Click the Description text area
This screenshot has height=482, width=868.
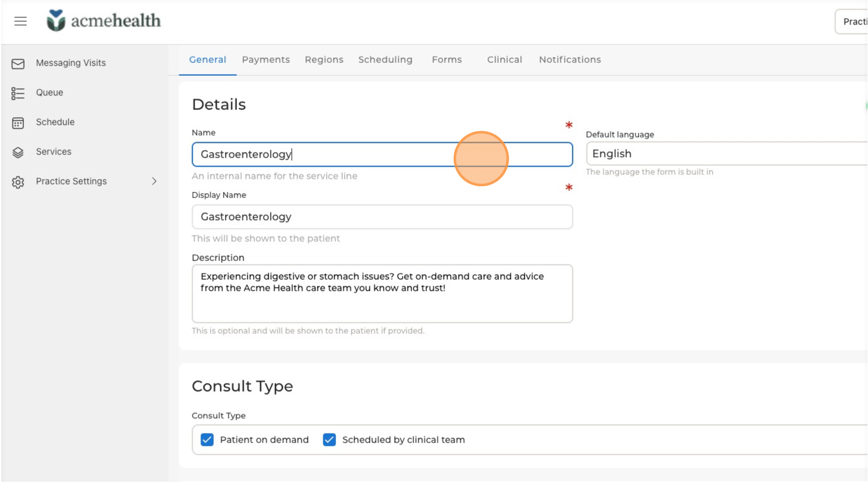click(382, 294)
